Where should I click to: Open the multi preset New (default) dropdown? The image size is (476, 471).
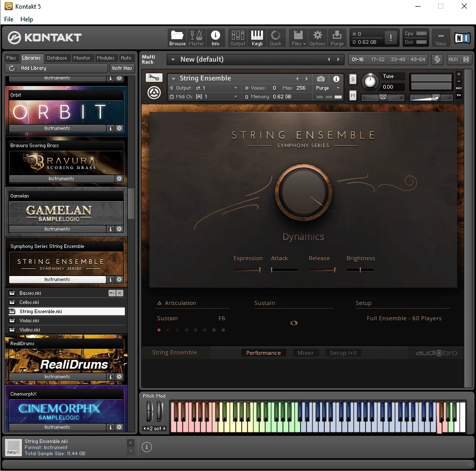click(x=173, y=60)
